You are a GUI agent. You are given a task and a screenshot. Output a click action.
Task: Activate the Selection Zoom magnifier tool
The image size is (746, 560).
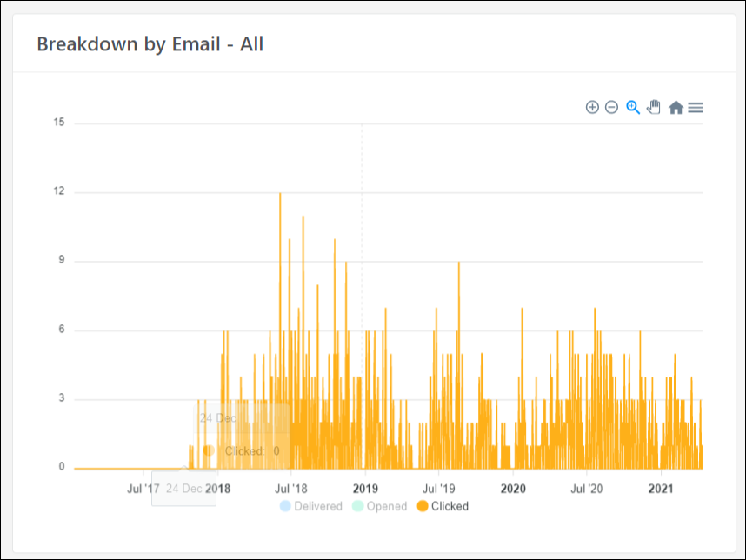[x=632, y=107]
